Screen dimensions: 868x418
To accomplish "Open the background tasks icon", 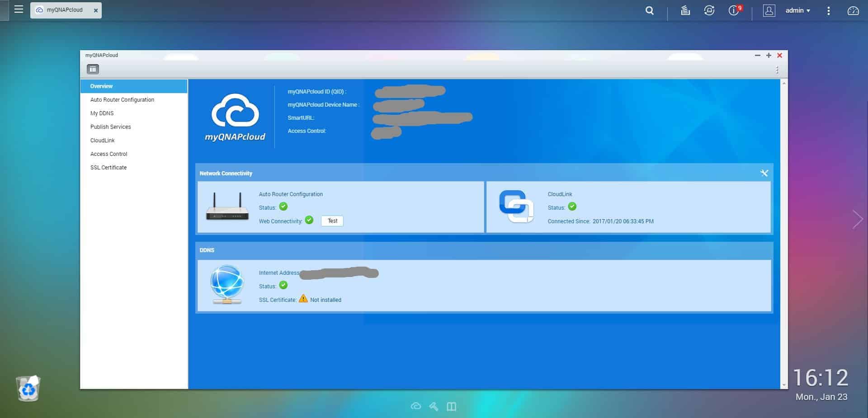I will 685,10.
